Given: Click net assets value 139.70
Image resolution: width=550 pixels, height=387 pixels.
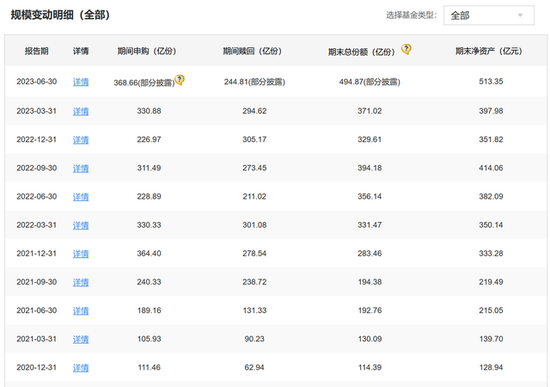Looking at the screenshot, I should click(x=491, y=339).
